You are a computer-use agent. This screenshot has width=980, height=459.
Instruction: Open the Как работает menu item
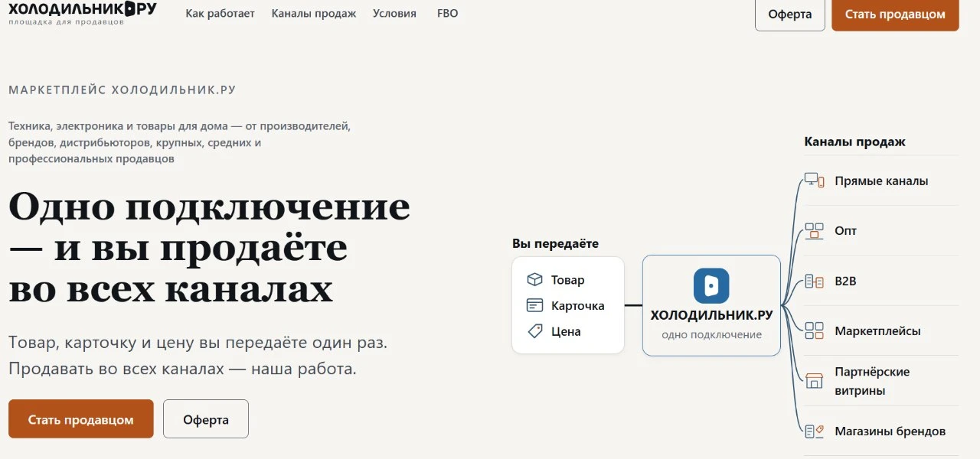tap(220, 14)
